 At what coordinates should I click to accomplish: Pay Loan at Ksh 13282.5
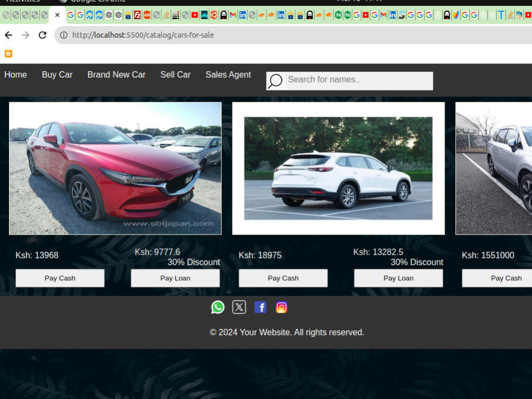[398, 278]
